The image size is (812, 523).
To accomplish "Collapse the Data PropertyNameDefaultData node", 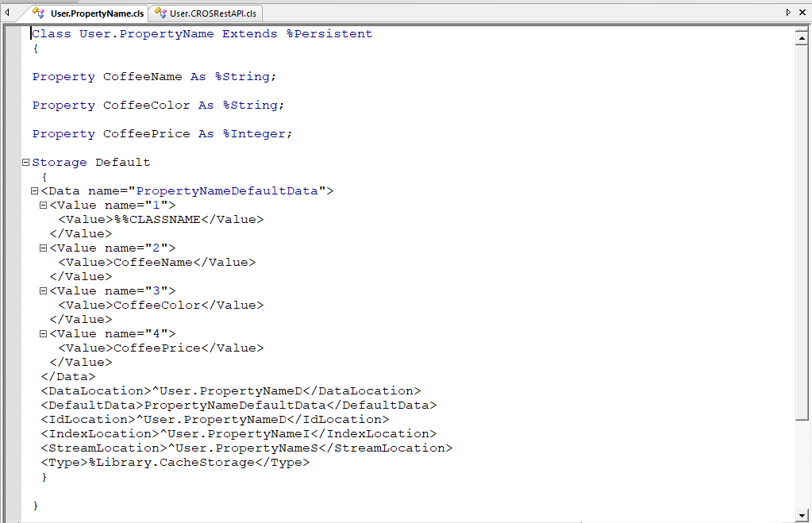I will [34, 190].
